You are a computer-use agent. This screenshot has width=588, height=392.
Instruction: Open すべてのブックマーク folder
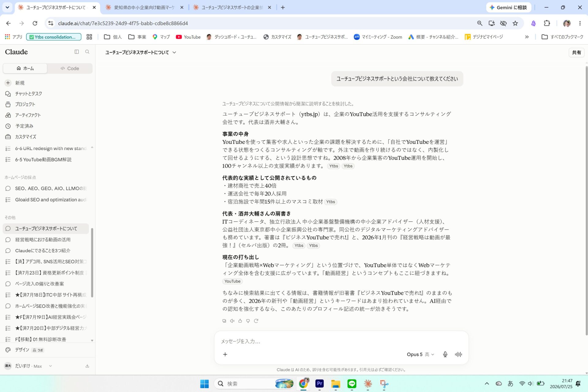pyautogui.click(x=563, y=37)
